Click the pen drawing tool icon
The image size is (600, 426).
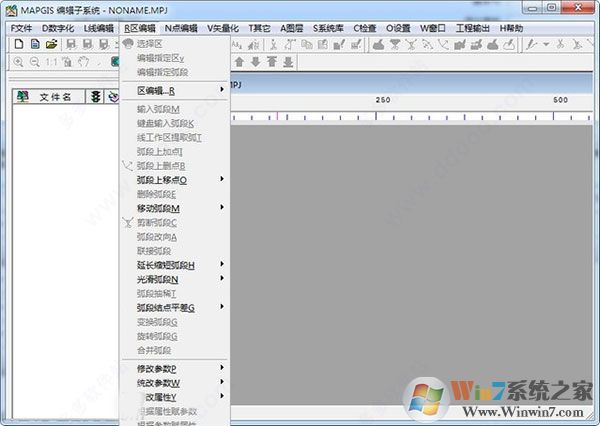coord(531,44)
